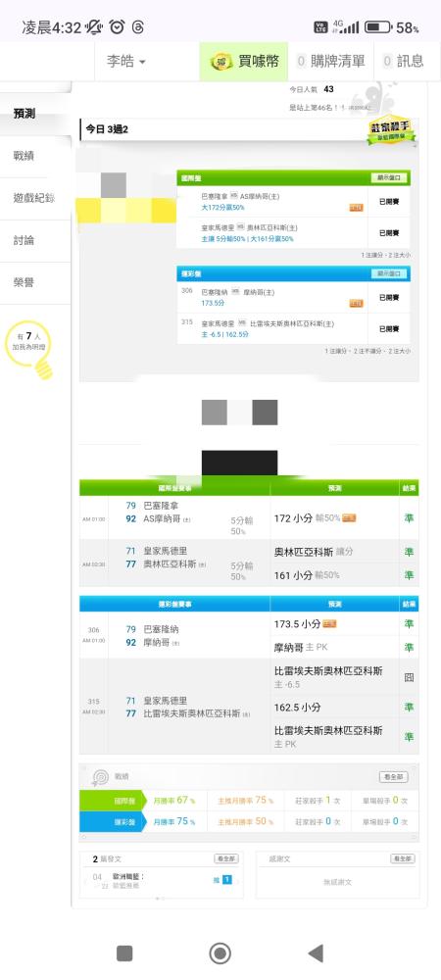Image resolution: width=441 pixels, height=980 pixels.
Task: Click 看全部 in the 感謝文 panel
Action: (x=402, y=859)
